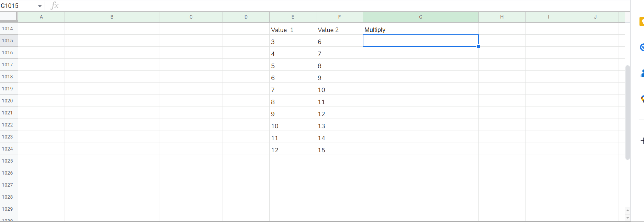Click the fx formula icon

(x=55, y=5)
